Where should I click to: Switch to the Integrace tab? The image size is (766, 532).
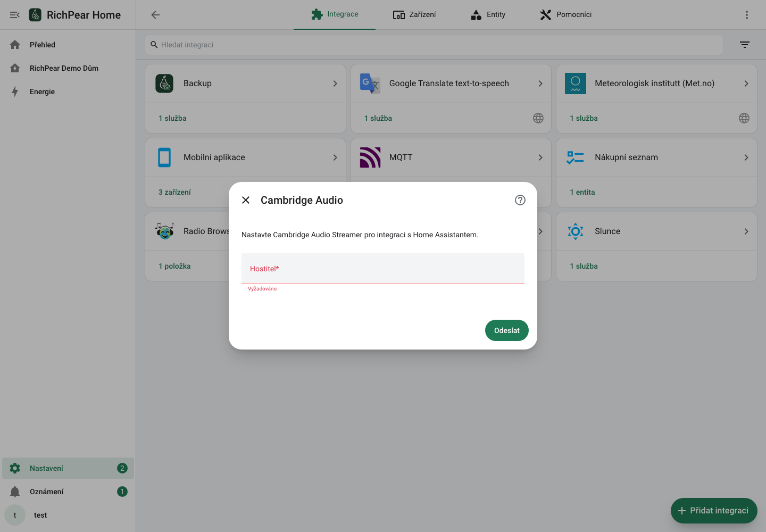[335, 14]
